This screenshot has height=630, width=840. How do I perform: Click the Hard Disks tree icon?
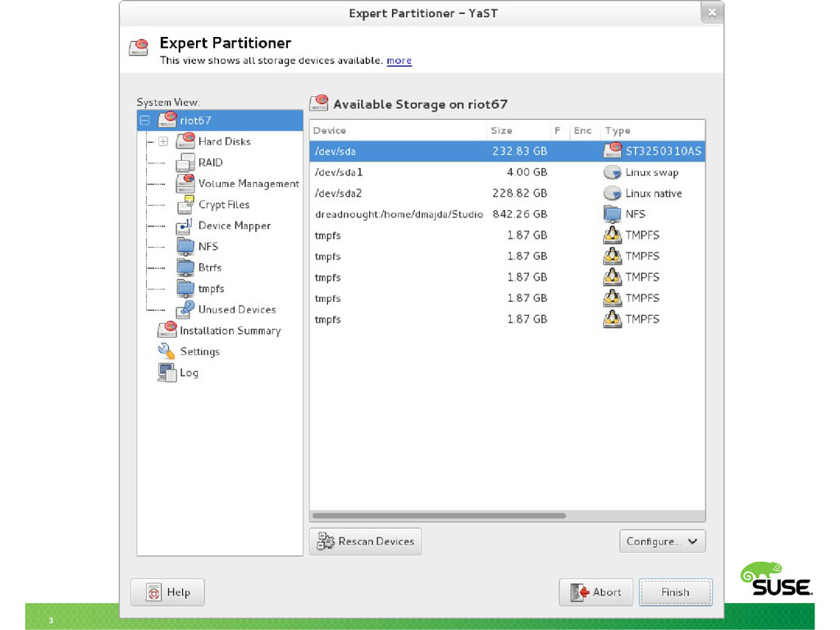tap(185, 141)
